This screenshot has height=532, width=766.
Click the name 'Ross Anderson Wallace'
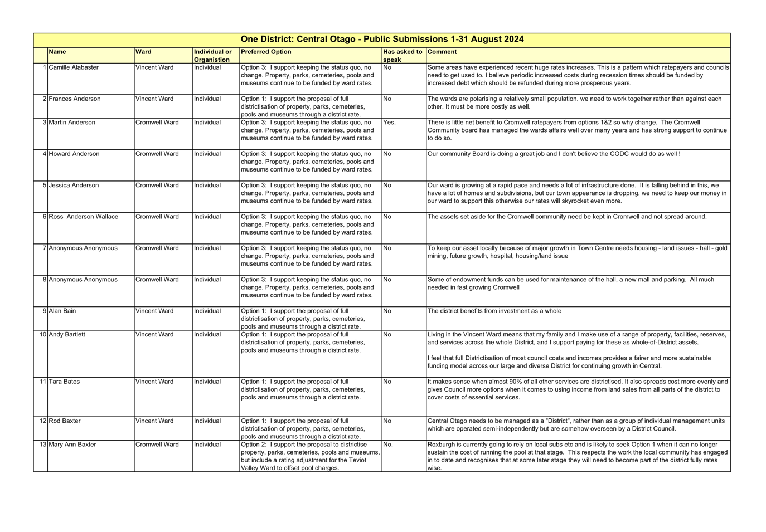84,217
